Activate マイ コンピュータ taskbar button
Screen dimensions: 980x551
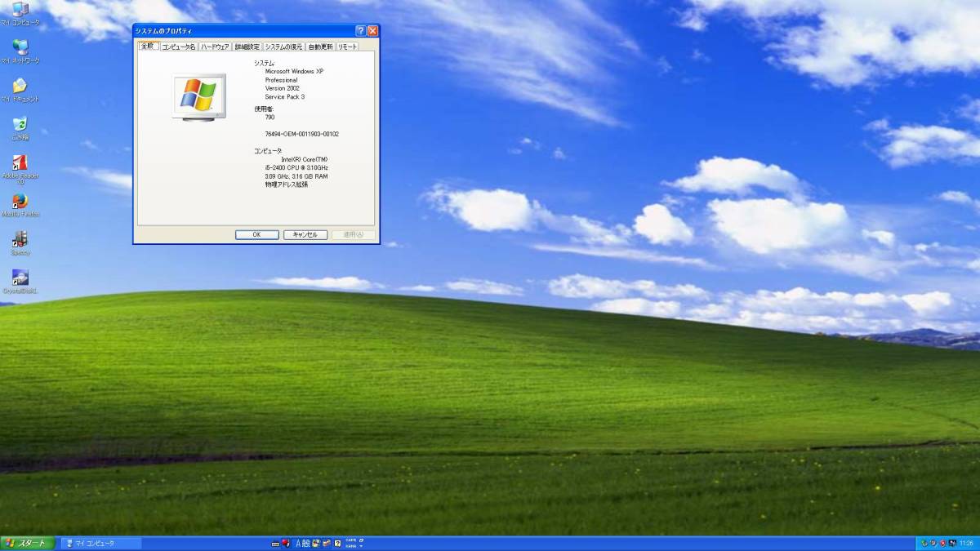click(x=102, y=543)
